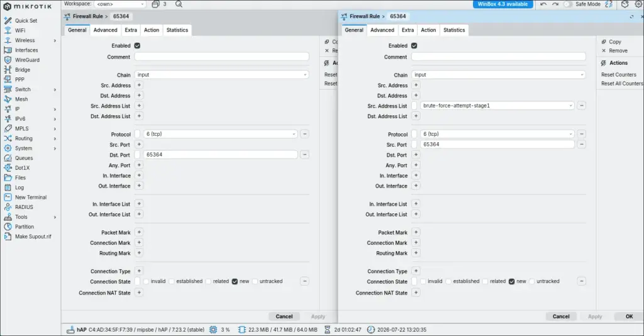The width and height of the screenshot is (644, 336).
Task: Open the Mesh section
Action: [x=21, y=99]
